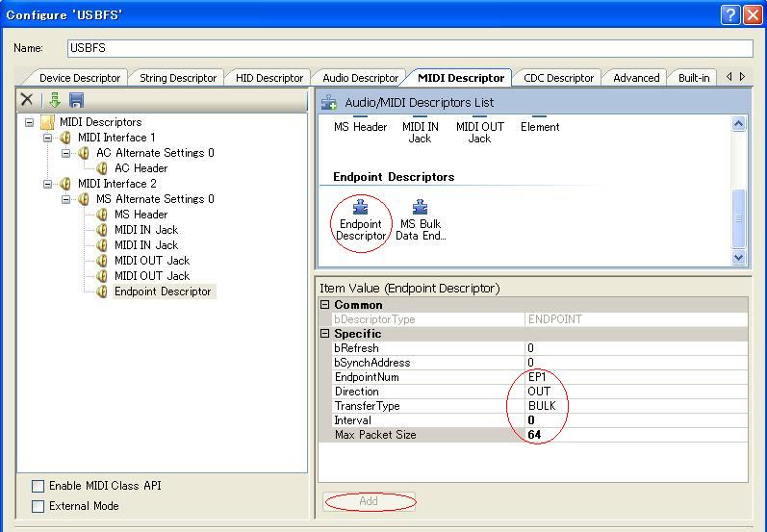Open the Advanced tab
Image resolution: width=767 pixels, height=532 pixels.
point(636,78)
